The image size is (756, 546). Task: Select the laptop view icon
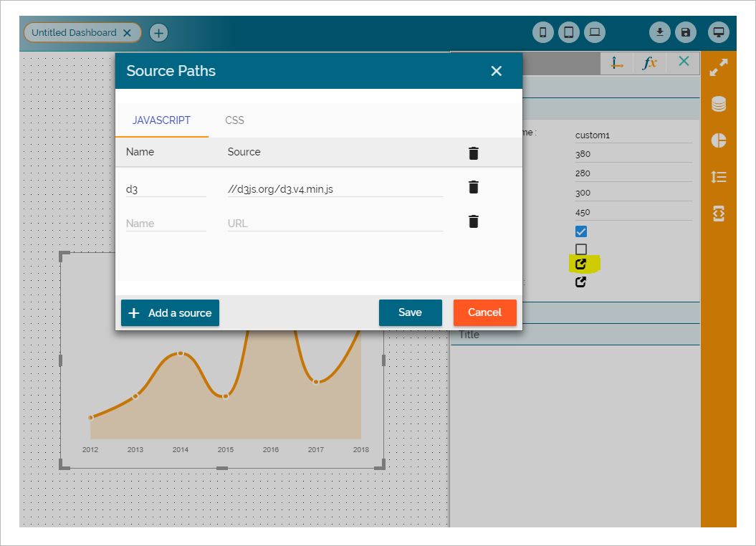tap(594, 32)
